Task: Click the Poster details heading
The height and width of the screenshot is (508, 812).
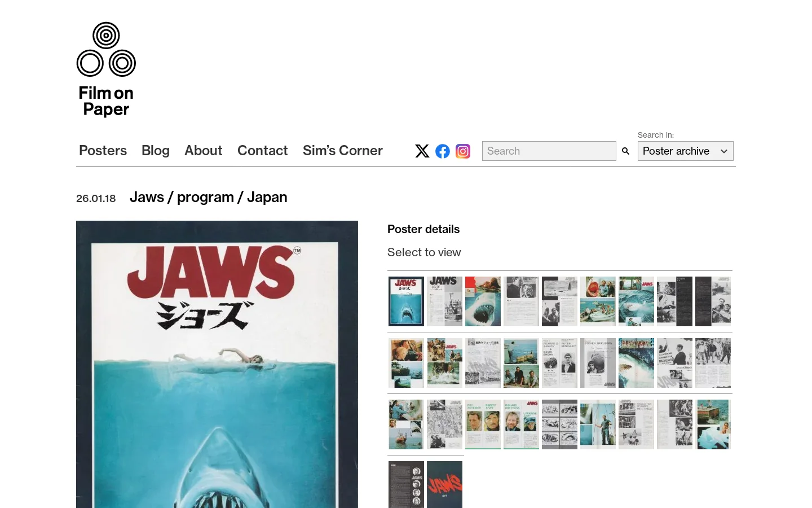Action: click(423, 229)
